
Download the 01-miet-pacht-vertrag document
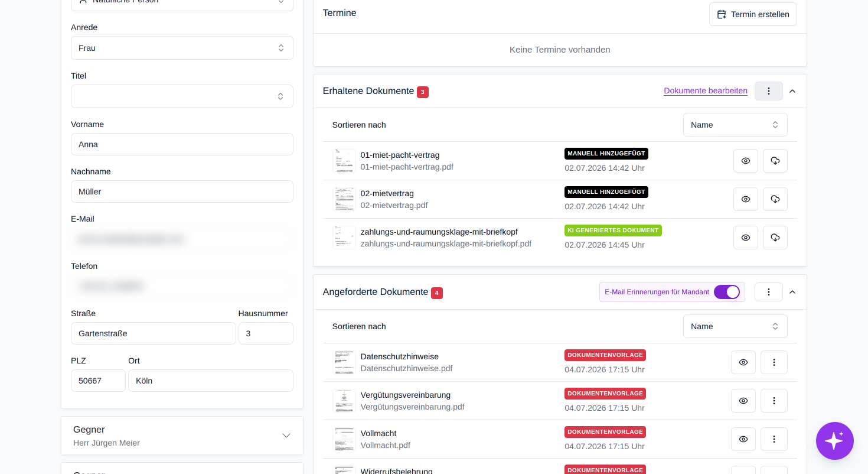click(775, 161)
